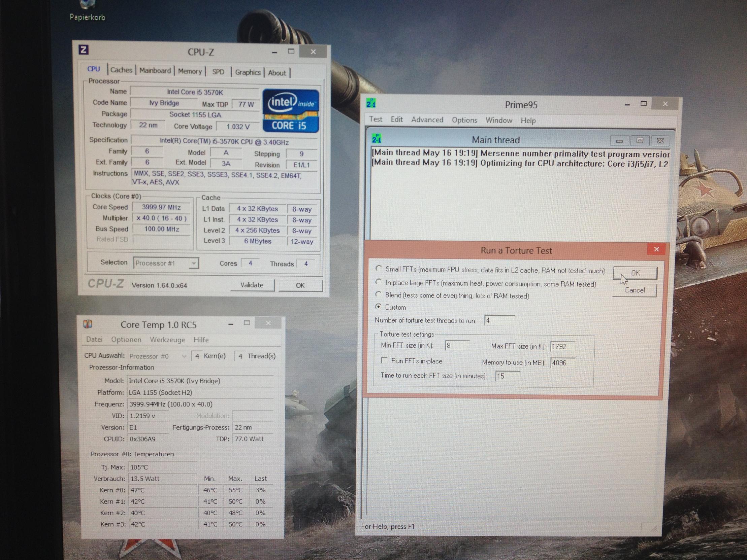Click the Max FFT size input field
The image size is (747, 560).
click(562, 346)
